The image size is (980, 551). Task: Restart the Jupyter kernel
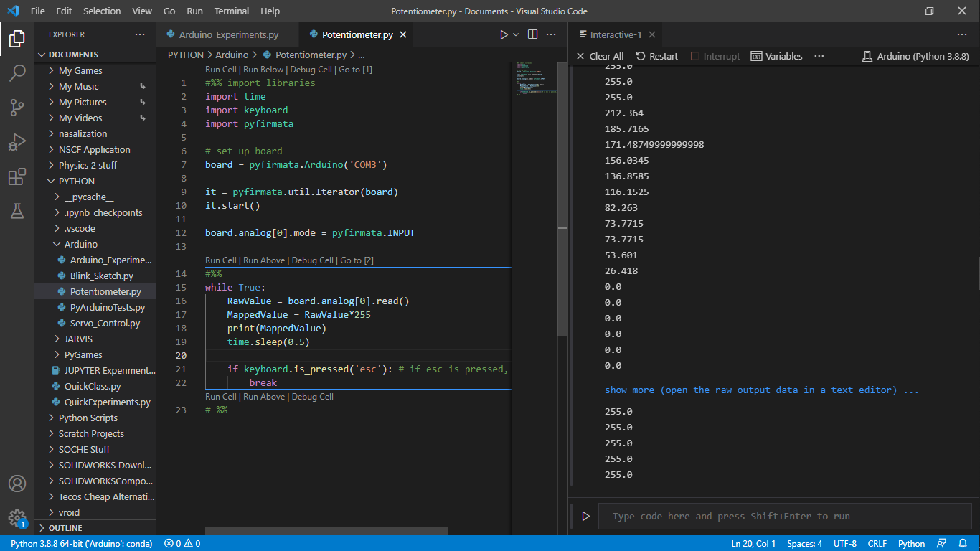click(656, 56)
